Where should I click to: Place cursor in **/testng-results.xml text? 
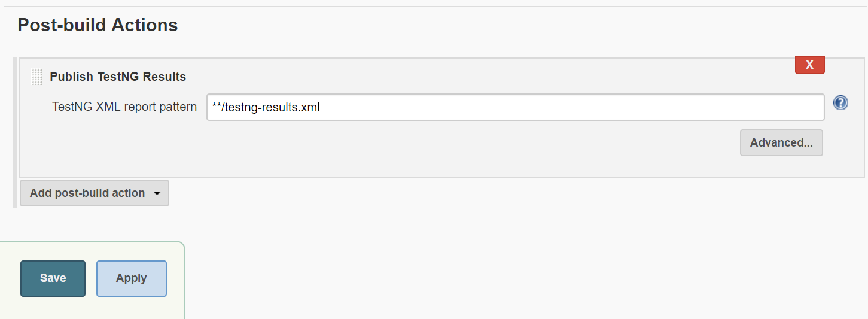tap(266, 108)
